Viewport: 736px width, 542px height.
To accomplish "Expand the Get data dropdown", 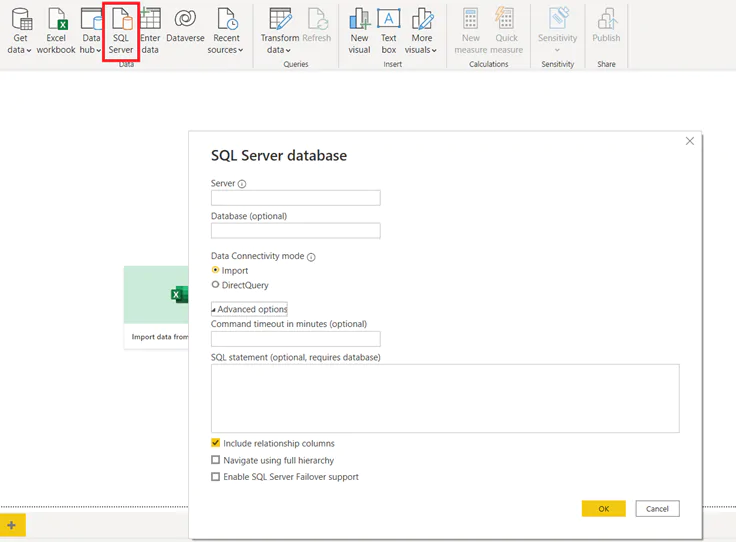I will click(x=20, y=49).
